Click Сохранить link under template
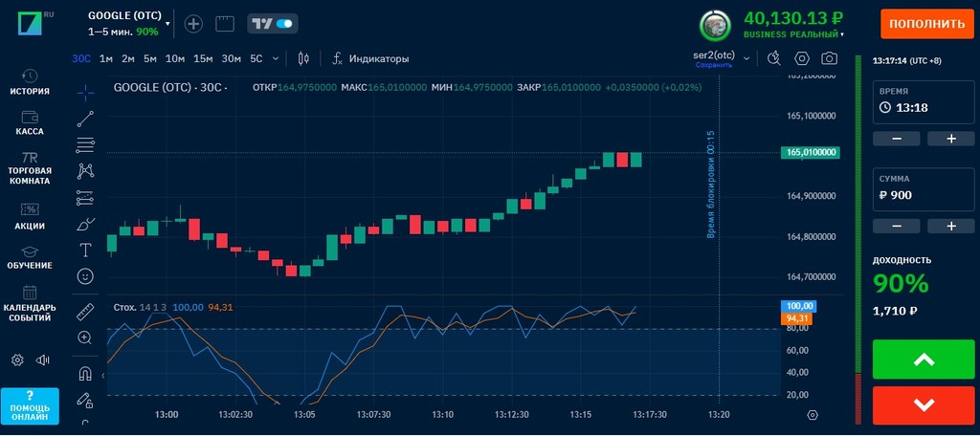Image resolution: width=980 pixels, height=436 pixels. click(x=714, y=64)
